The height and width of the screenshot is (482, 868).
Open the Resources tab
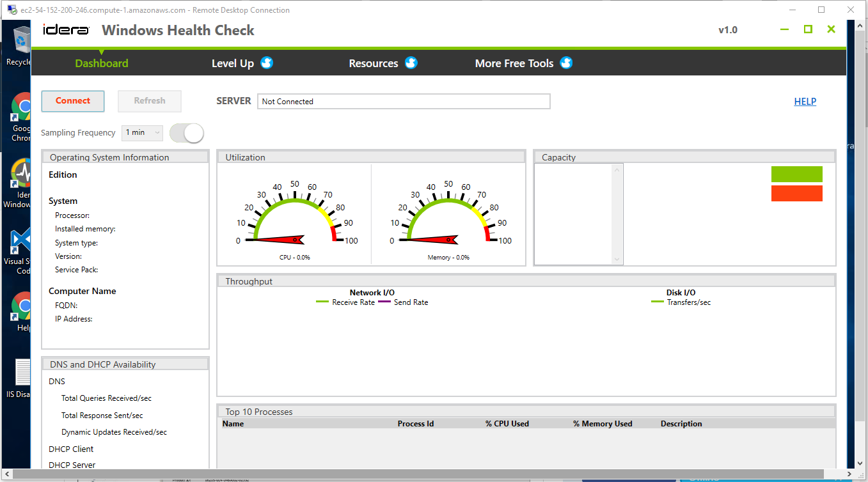click(374, 63)
